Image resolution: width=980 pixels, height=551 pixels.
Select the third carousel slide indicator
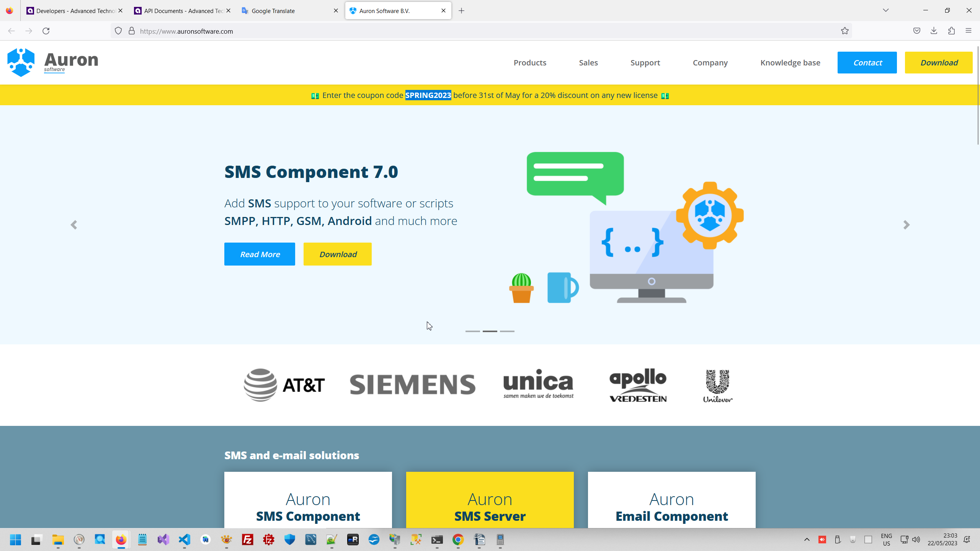pyautogui.click(x=507, y=331)
